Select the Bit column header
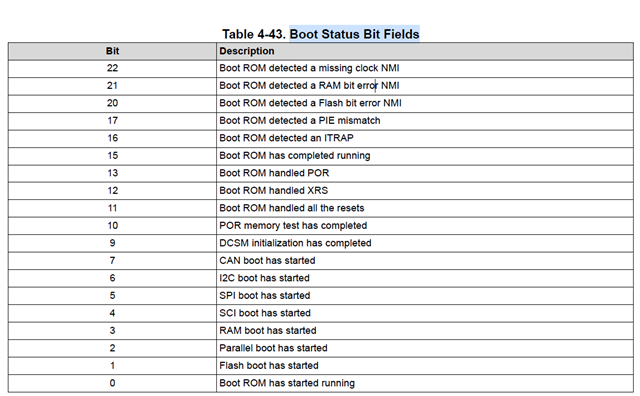The image size is (640, 396). 112,51
